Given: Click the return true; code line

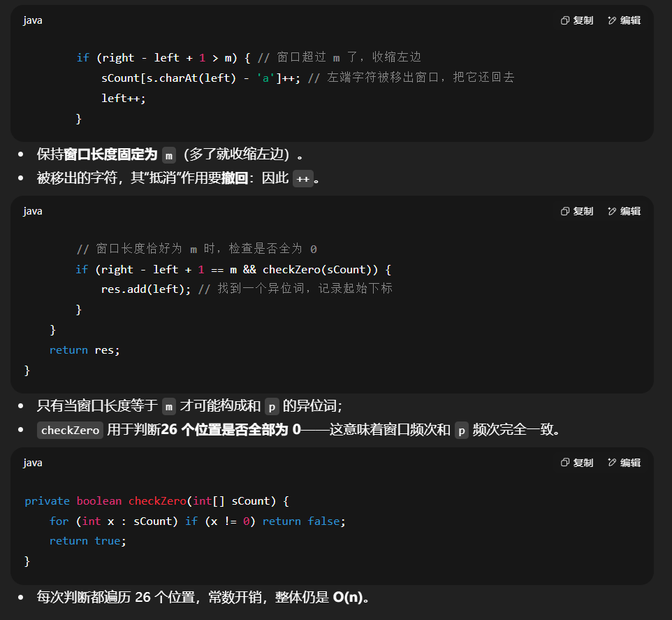Looking at the screenshot, I should pyautogui.click(x=87, y=540).
